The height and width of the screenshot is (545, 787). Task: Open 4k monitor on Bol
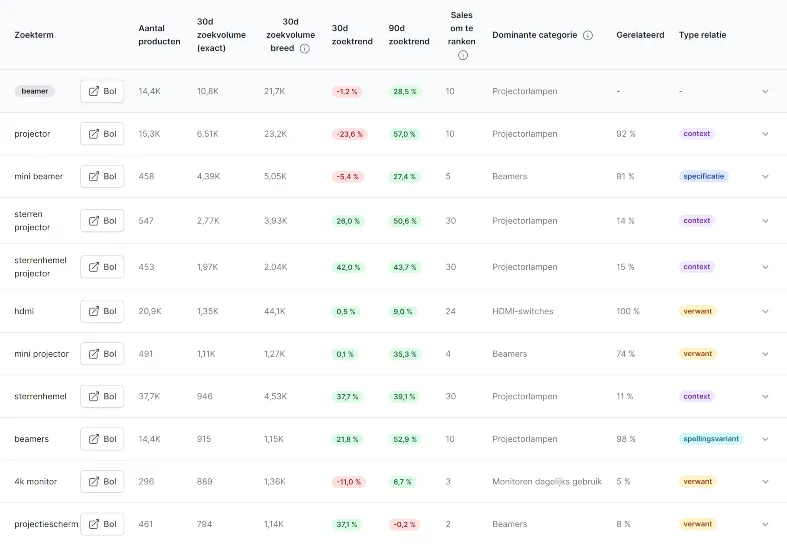[102, 482]
